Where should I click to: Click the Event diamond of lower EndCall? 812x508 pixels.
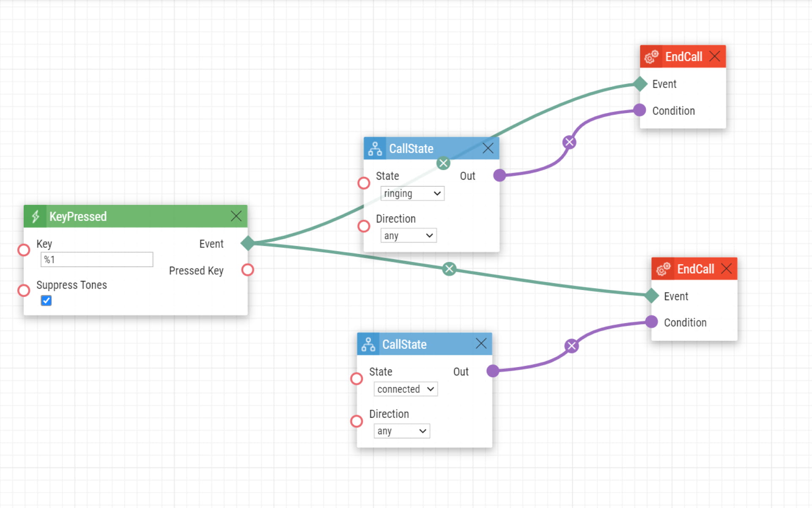[x=652, y=295]
